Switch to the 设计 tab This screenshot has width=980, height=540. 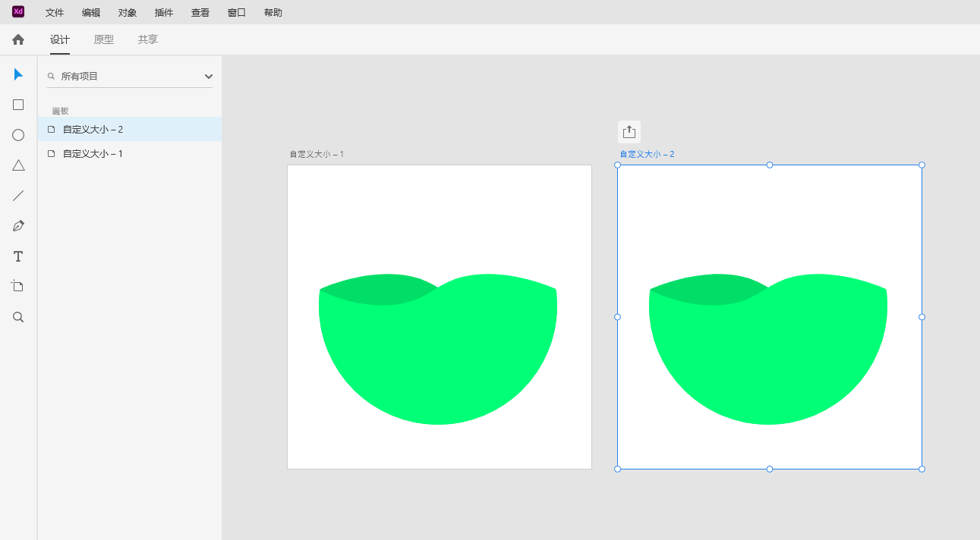60,39
